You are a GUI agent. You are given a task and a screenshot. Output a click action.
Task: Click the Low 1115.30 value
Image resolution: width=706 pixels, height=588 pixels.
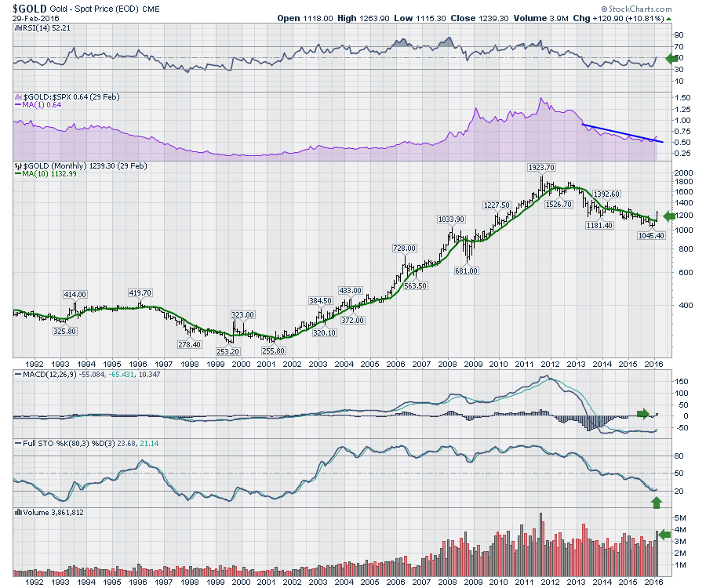(x=420, y=19)
